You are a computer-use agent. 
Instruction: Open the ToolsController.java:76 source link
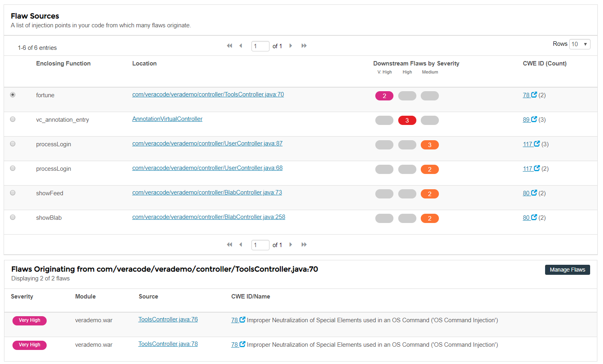click(x=168, y=319)
